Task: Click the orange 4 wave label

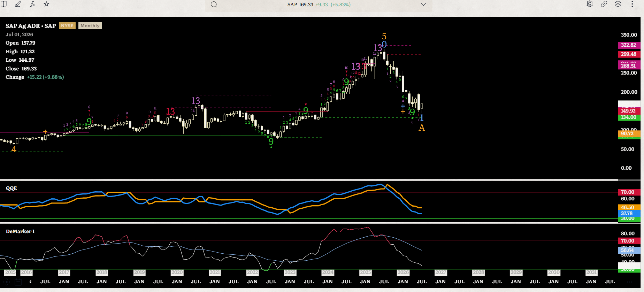Action: [14, 149]
